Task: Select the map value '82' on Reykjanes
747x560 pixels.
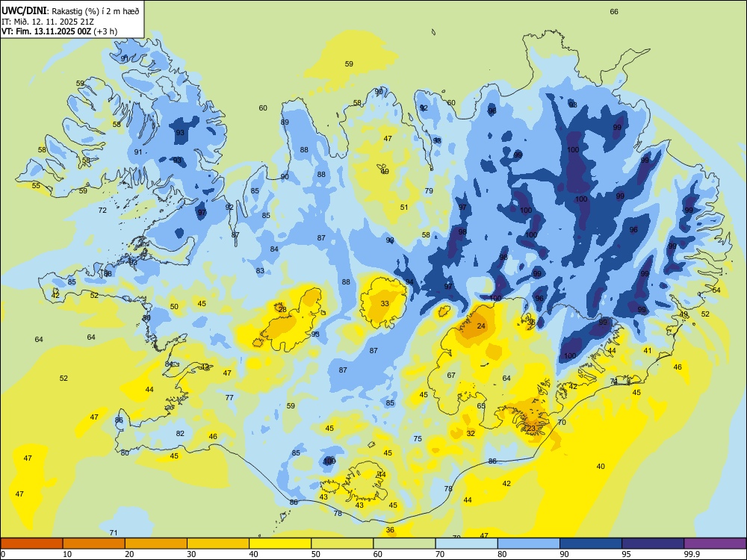Action: [x=180, y=433]
